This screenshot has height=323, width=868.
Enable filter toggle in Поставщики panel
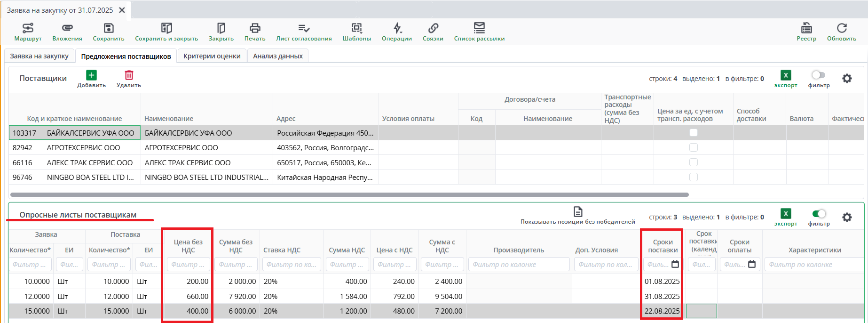pos(818,75)
